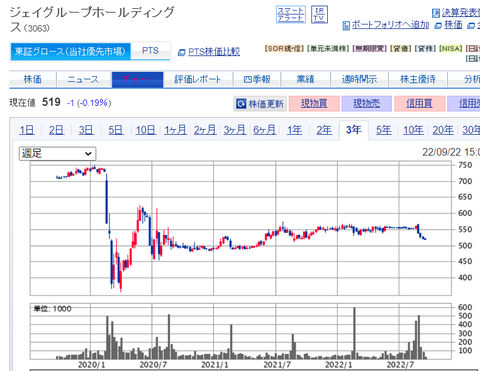Open the 評価レポート tab
This screenshot has width=480, height=371.
click(x=198, y=79)
